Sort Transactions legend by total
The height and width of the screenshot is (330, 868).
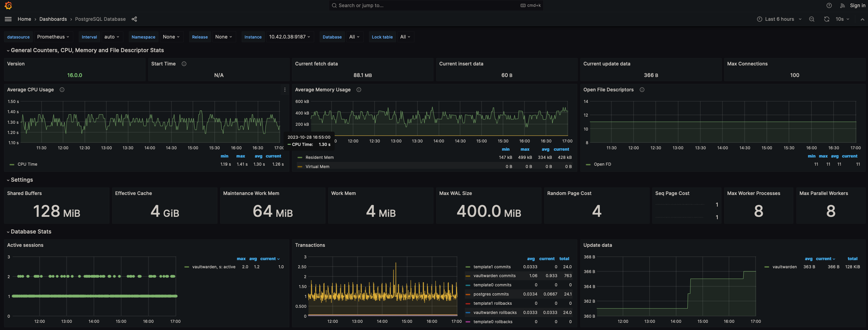coord(564,259)
